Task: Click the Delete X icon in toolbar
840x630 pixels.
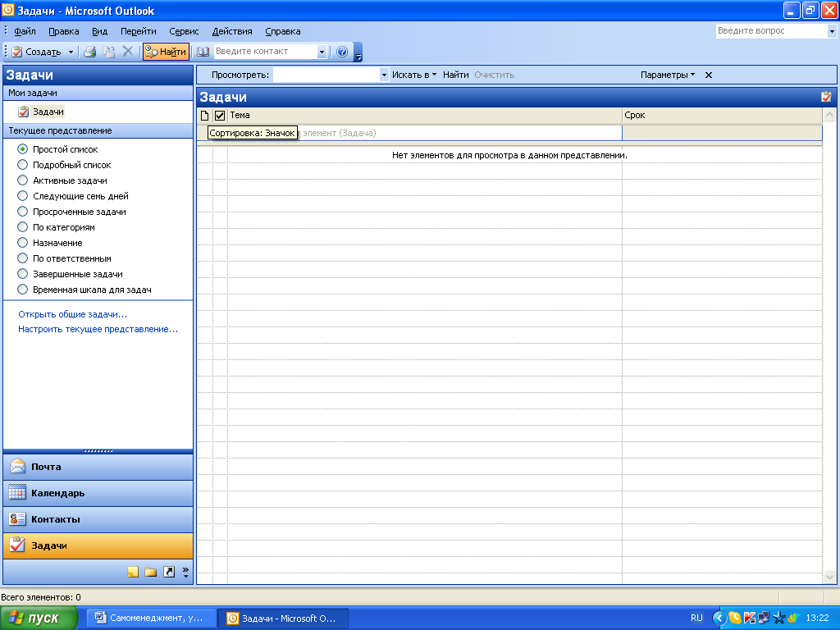Action: (127, 52)
